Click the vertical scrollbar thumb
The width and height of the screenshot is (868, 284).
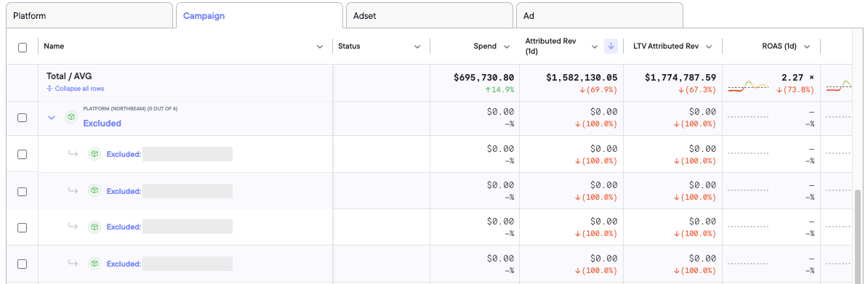[859, 237]
